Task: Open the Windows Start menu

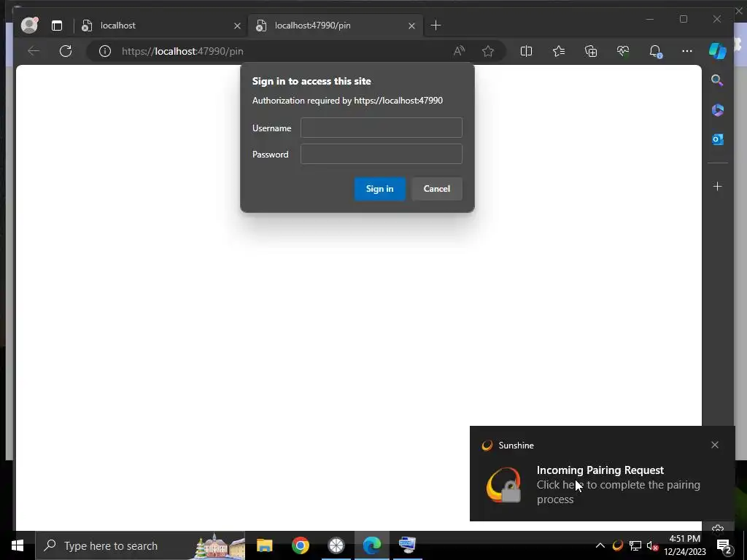Action: pyautogui.click(x=18, y=545)
